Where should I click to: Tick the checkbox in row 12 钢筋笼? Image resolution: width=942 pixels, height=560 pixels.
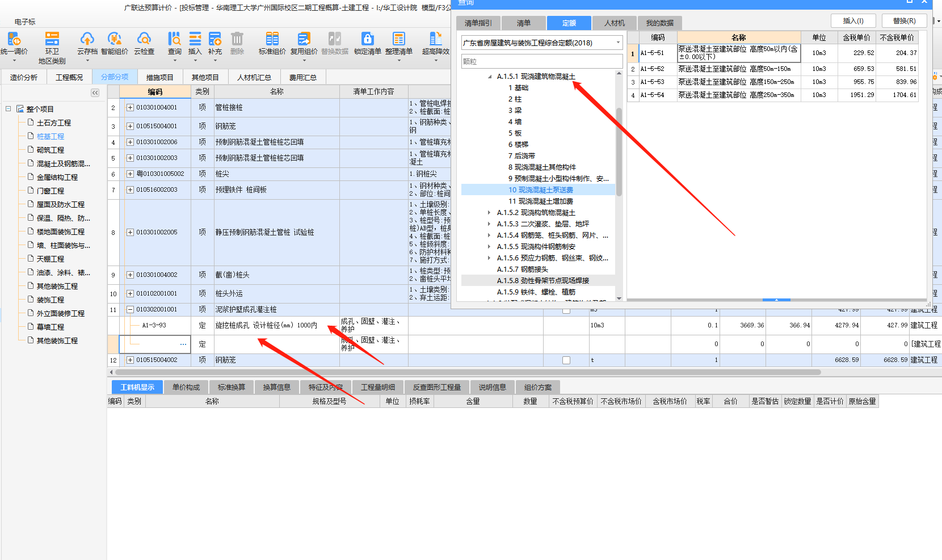566,360
